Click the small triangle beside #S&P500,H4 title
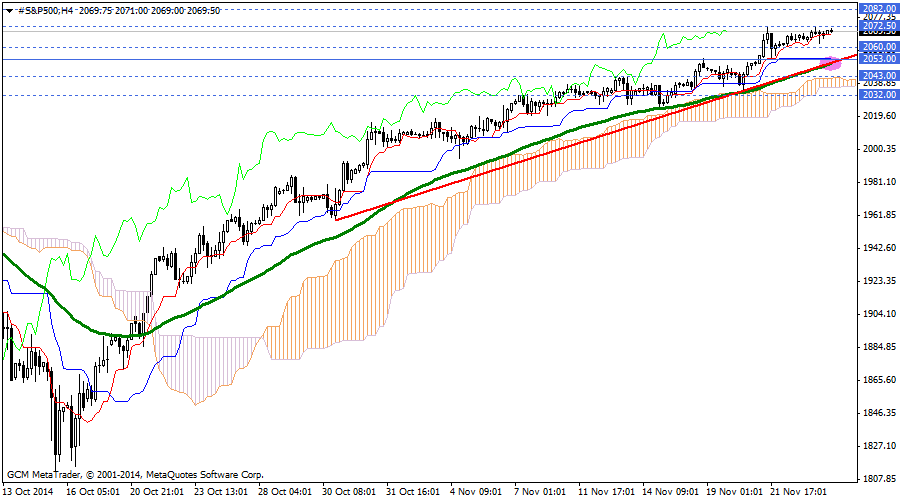Image resolution: width=900 pixels, height=500 pixels. pyautogui.click(x=9, y=10)
